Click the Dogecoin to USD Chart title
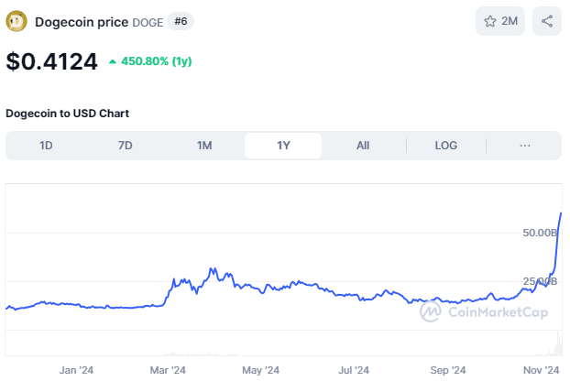 [x=67, y=114]
